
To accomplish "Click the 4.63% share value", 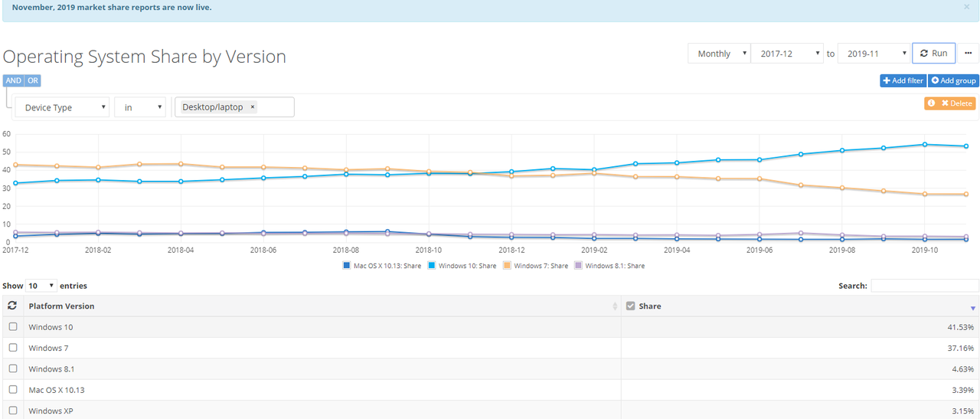I will [964, 369].
